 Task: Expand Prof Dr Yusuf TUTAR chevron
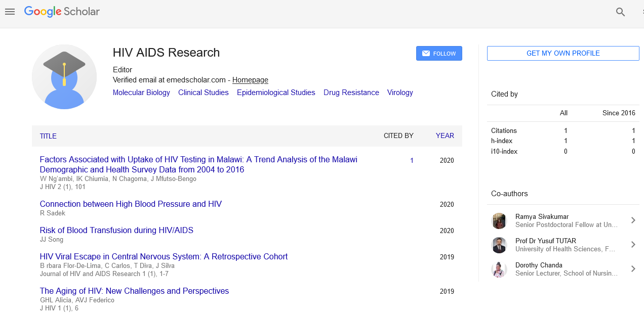click(633, 245)
